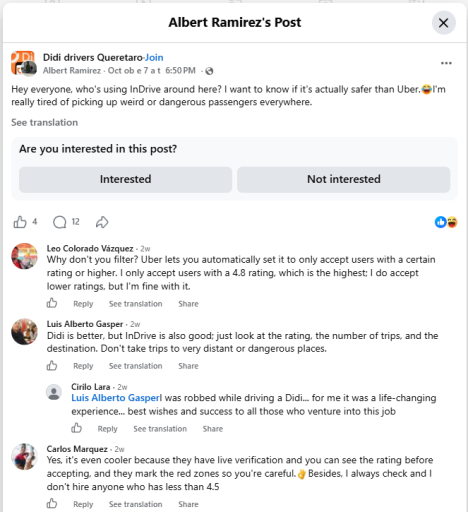Like Carlos Marquez's comment
468x512 pixels.
tap(52, 503)
